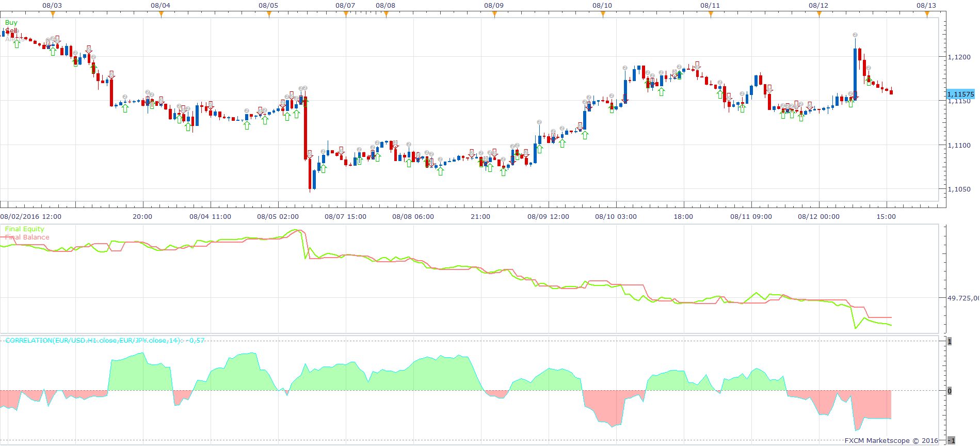Click the current price tag 1,11575
980x446 pixels.
click(x=960, y=94)
